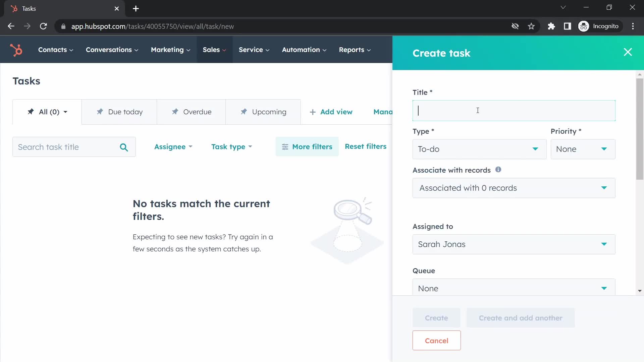Click the Extensions puzzle piece icon
The height and width of the screenshot is (362, 644).
551,26
